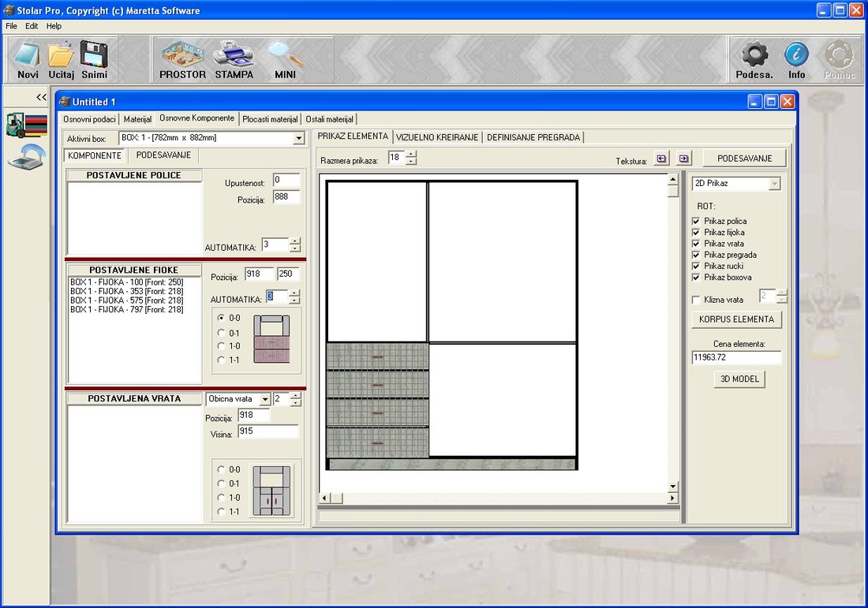Open the PROSTOR room view icon
The height and width of the screenshot is (608, 868).
pyautogui.click(x=182, y=55)
